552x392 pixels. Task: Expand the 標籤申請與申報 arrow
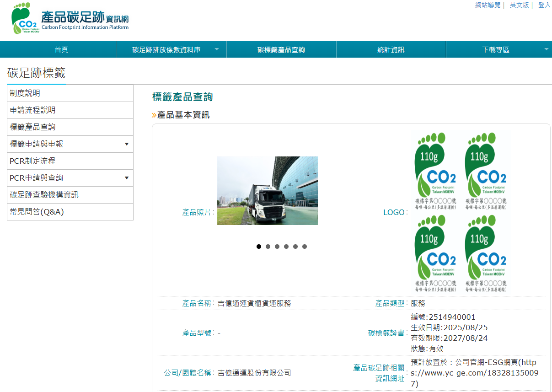tap(127, 144)
